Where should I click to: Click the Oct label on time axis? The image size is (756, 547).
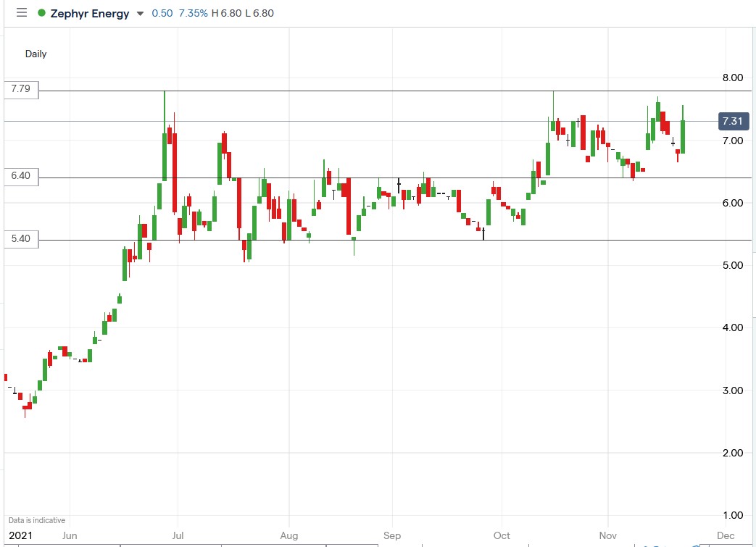click(x=502, y=535)
